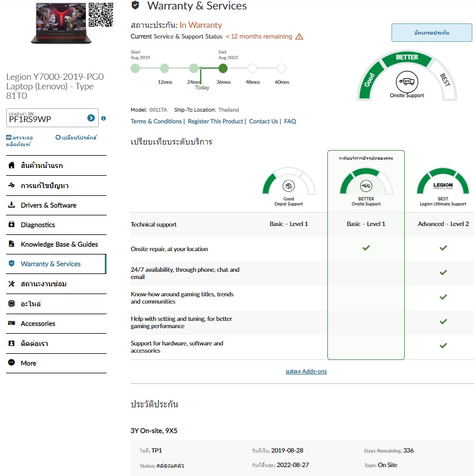Viewport: 474px width, 476px height.
Task: Expand the More menu item
Action: [x=56, y=363]
